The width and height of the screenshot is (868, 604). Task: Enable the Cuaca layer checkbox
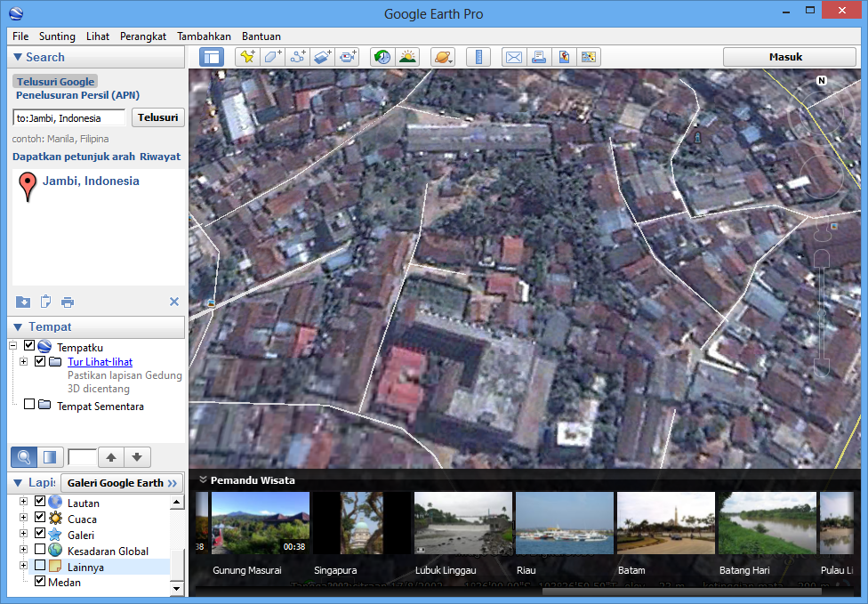point(38,518)
